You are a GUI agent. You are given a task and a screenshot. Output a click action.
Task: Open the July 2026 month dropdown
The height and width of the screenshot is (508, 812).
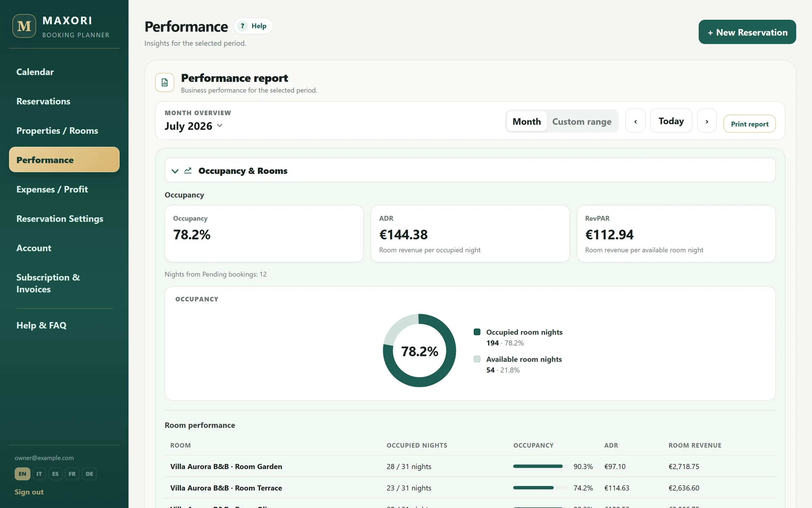pos(194,126)
